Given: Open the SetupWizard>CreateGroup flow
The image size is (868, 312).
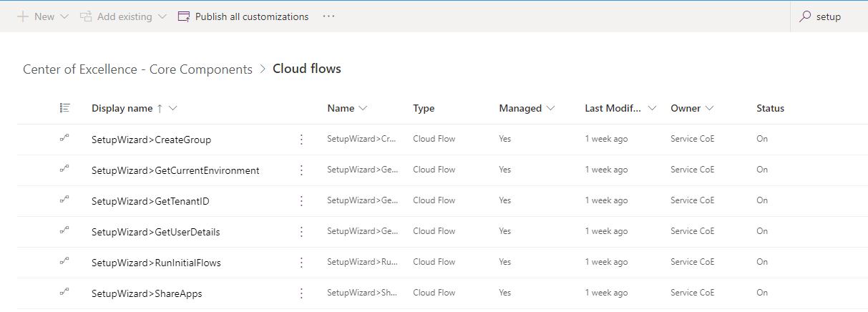Looking at the screenshot, I should click(x=151, y=140).
